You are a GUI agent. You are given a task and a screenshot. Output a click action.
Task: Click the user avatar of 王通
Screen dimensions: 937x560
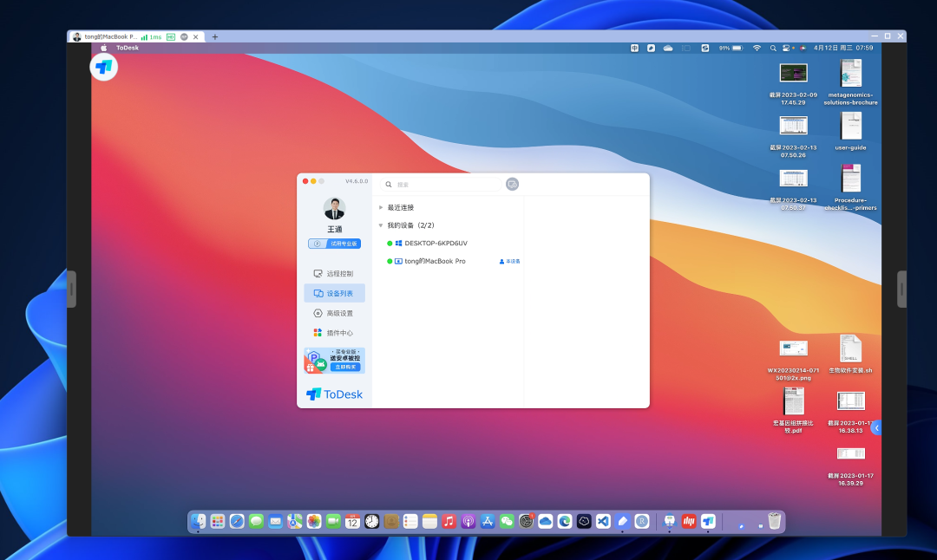coord(334,208)
